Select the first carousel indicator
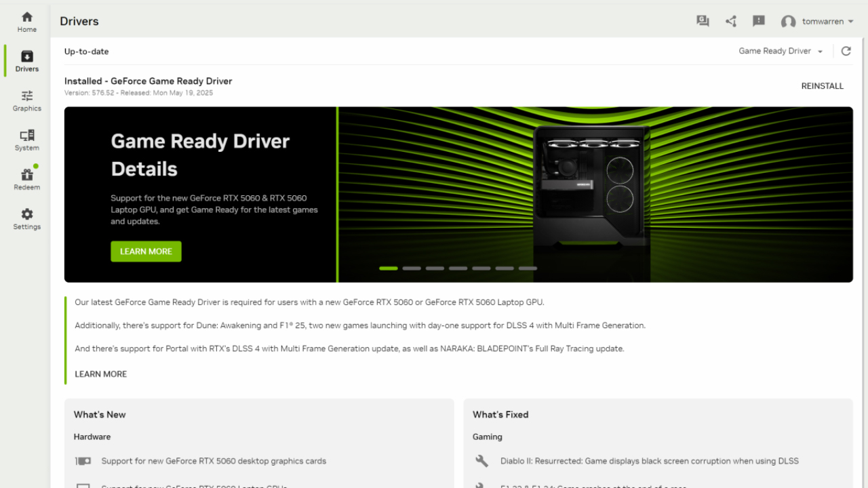Screen dimensions: 868x488 tap(389, 268)
